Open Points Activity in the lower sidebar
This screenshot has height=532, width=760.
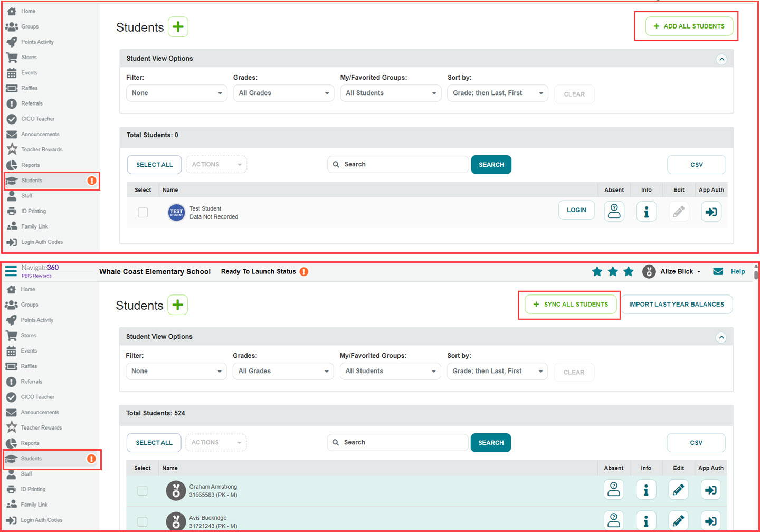pos(37,320)
